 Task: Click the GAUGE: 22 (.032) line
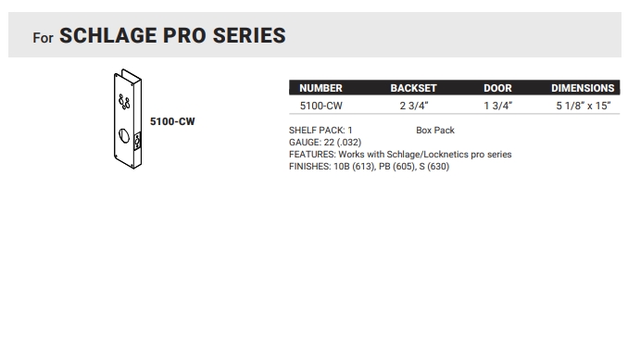[x=325, y=142]
